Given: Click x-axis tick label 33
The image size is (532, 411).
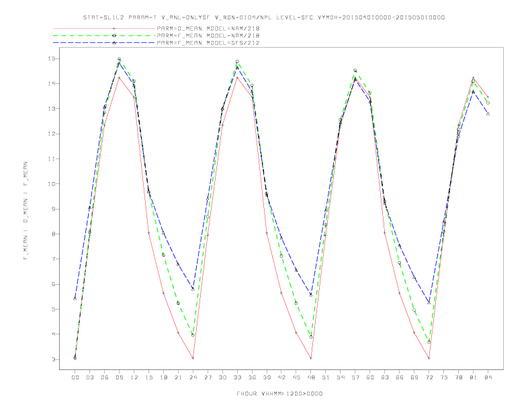Looking at the screenshot, I should click(237, 377).
